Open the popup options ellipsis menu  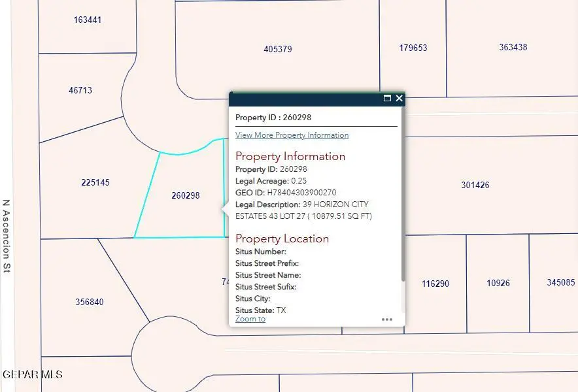click(387, 319)
